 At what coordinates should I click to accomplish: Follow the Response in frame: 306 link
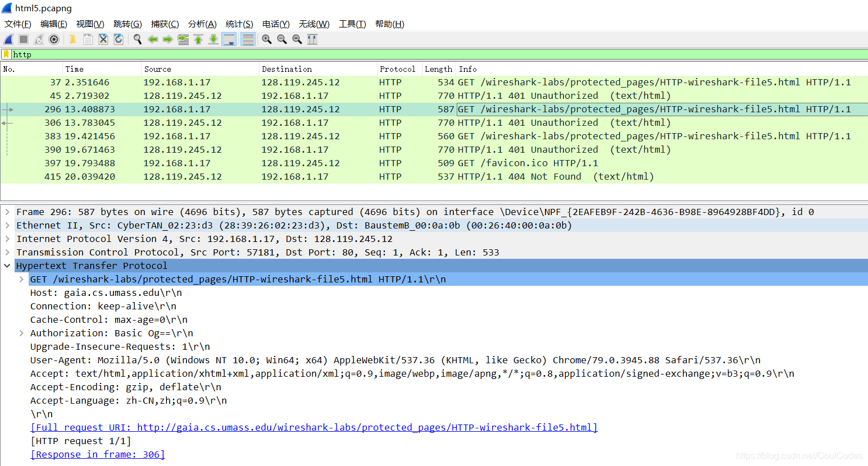98,454
